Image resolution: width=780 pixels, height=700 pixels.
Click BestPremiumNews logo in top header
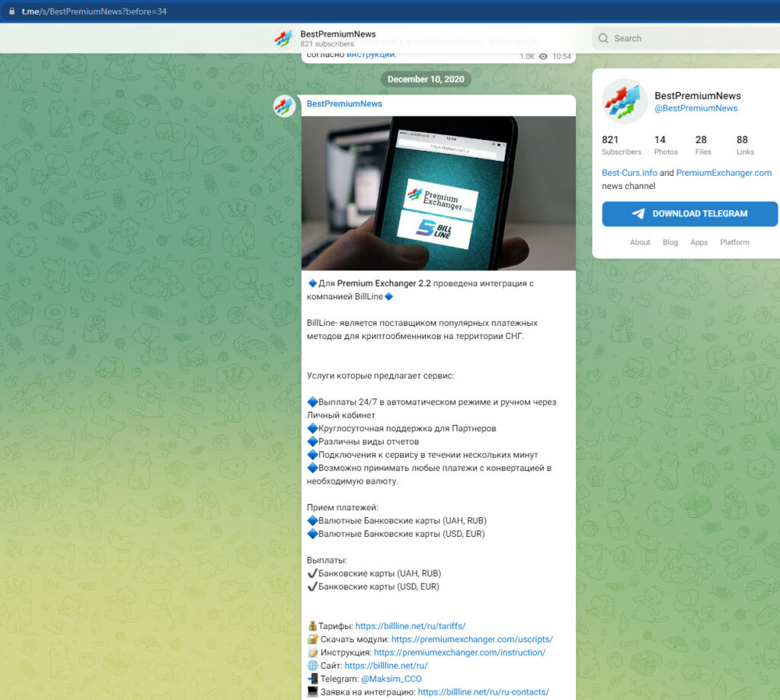284,38
